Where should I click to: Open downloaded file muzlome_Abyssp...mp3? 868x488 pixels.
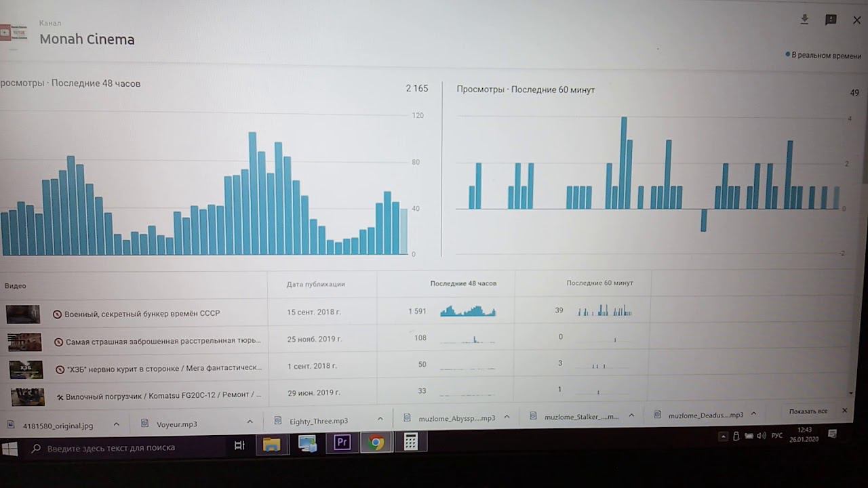(x=457, y=418)
